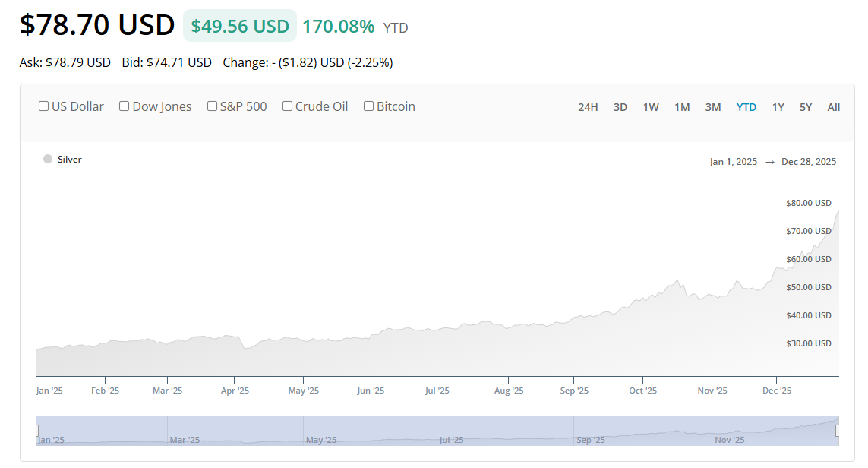Viewport: 868px width, 468px height.
Task: Switch to the 3M range
Action: point(713,107)
